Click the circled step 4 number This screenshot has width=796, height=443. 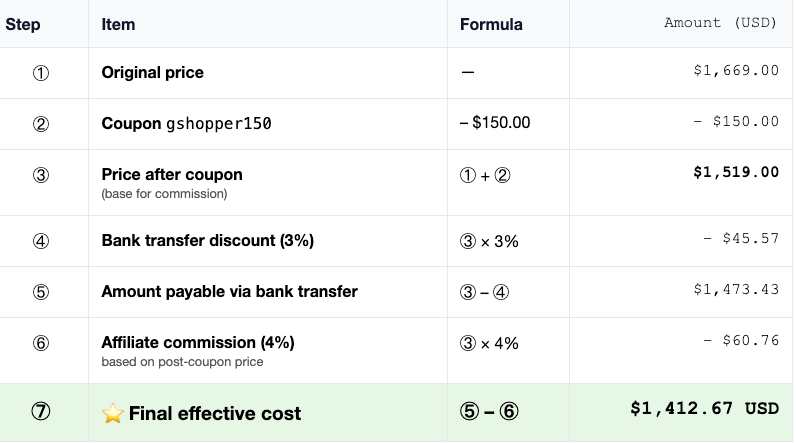coord(41,241)
